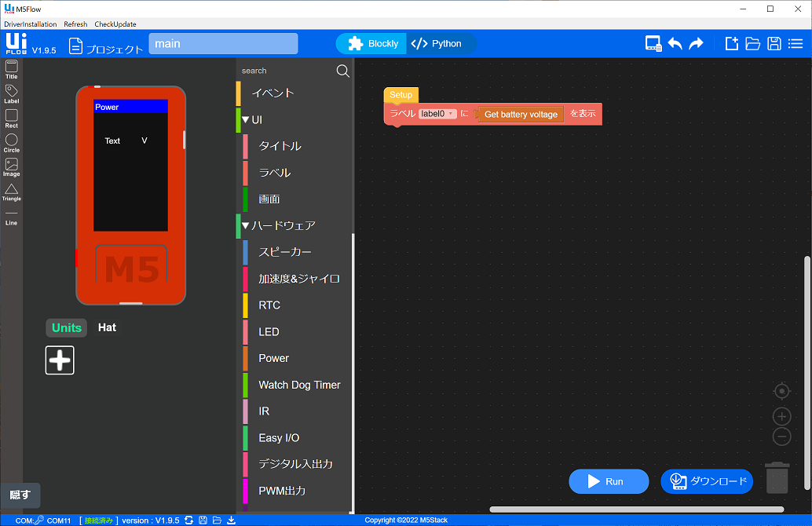Create a new file

[731, 44]
